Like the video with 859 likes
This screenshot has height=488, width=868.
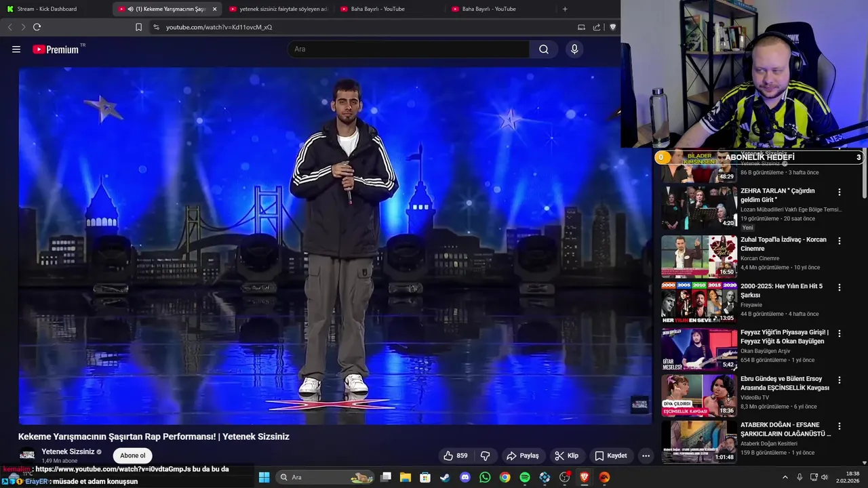455,455
